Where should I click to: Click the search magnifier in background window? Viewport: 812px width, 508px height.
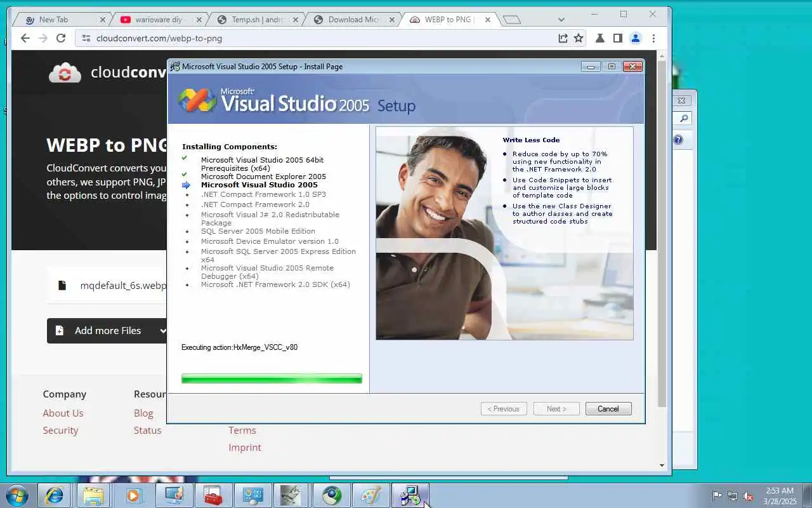coord(684,119)
